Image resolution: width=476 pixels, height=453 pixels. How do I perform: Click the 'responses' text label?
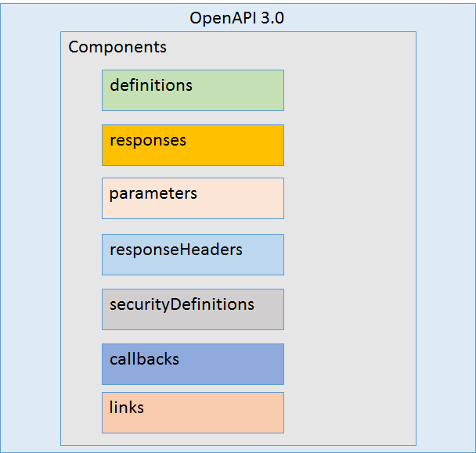[148, 141]
